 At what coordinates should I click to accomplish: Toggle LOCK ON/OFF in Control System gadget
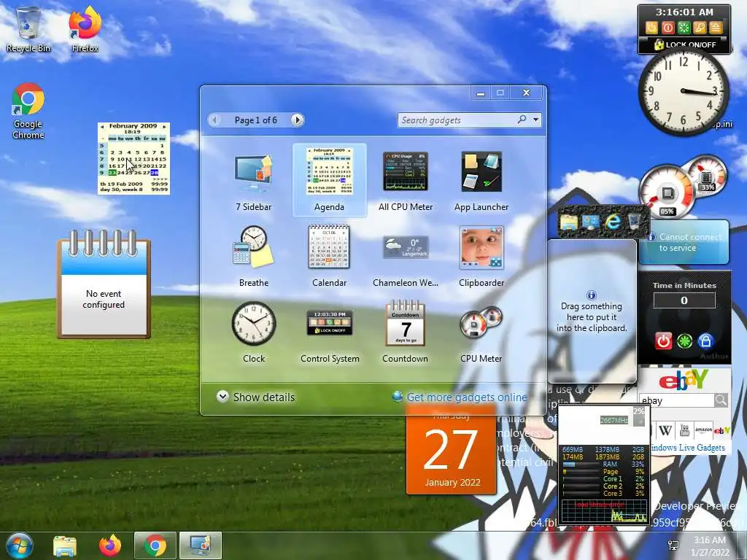[x=684, y=44]
